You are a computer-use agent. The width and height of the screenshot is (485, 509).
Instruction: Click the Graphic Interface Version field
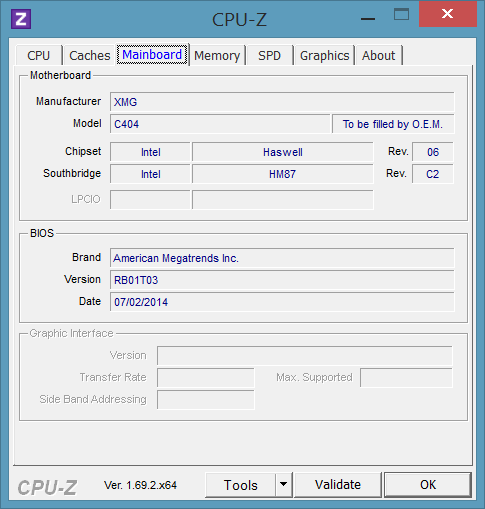305,356
